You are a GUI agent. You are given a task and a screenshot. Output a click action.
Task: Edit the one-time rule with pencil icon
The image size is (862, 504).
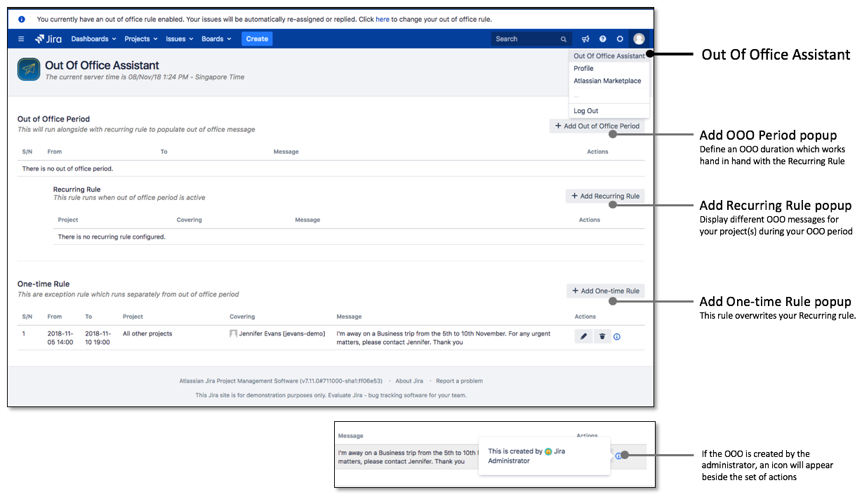(x=584, y=337)
